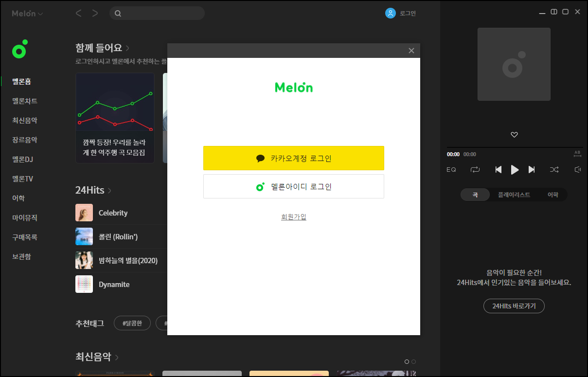Open 어학 in the sidebar

point(18,198)
